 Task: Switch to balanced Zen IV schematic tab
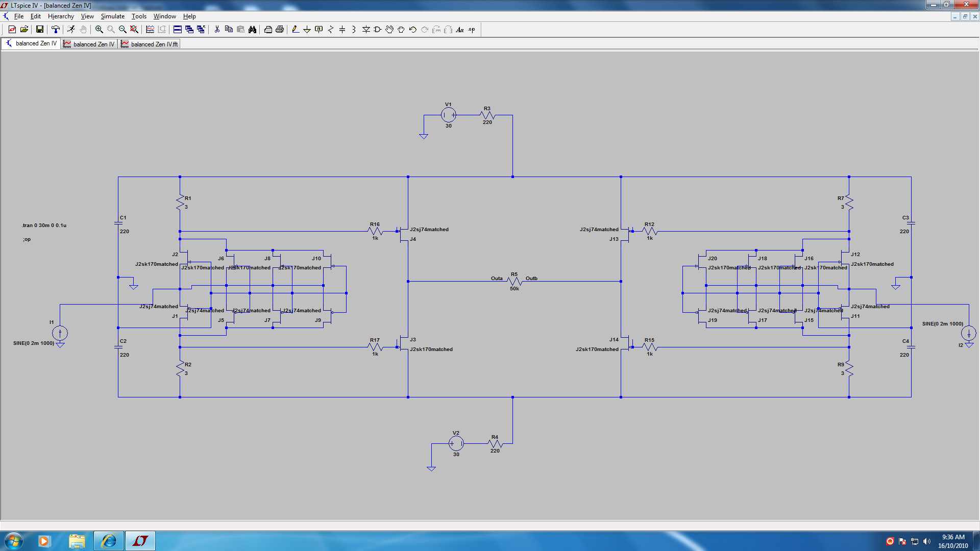click(x=31, y=43)
